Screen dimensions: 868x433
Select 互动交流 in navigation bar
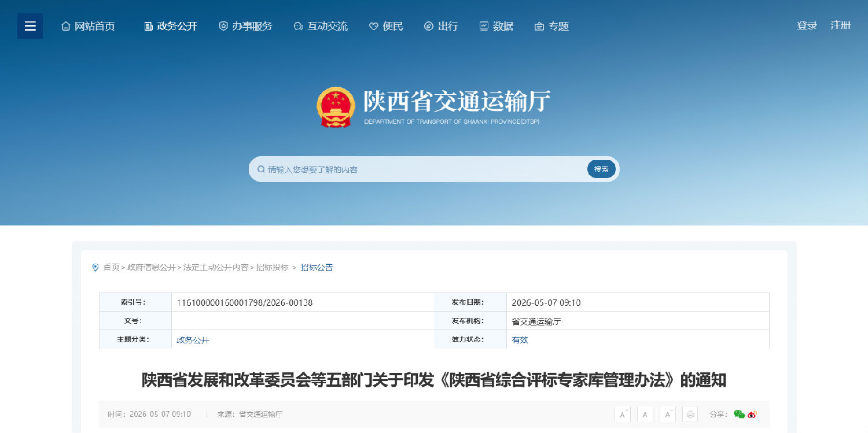[x=321, y=26]
